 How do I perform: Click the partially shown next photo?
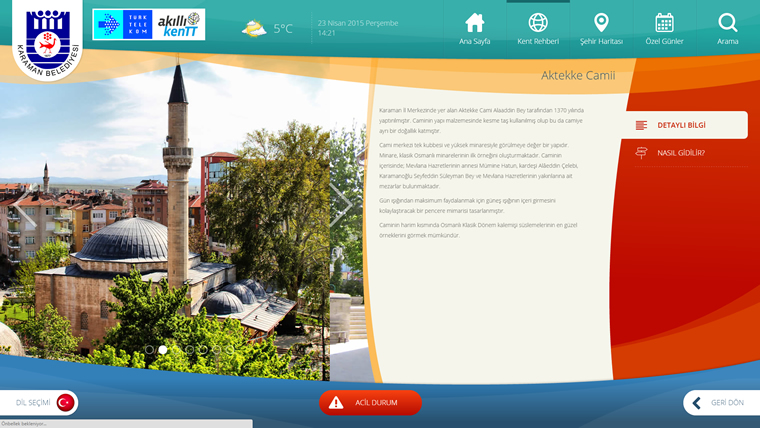(x=348, y=252)
